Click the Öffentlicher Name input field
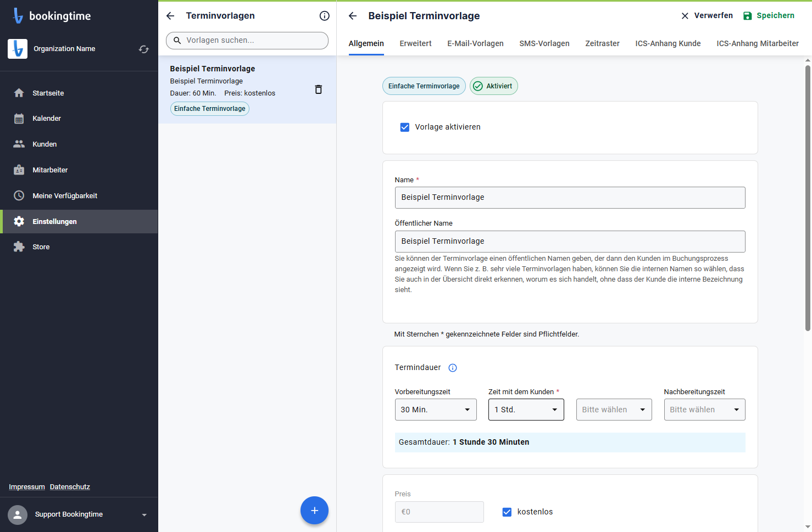This screenshot has width=812, height=532. coord(570,242)
